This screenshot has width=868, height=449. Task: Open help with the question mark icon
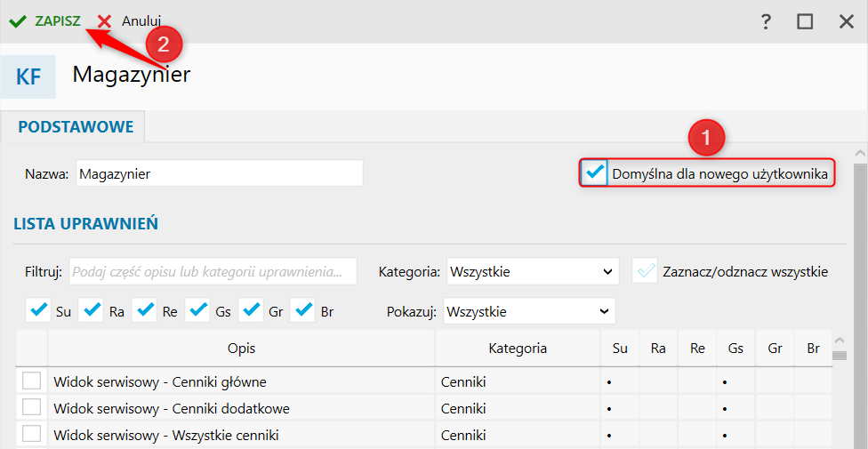(x=765, y=21)
